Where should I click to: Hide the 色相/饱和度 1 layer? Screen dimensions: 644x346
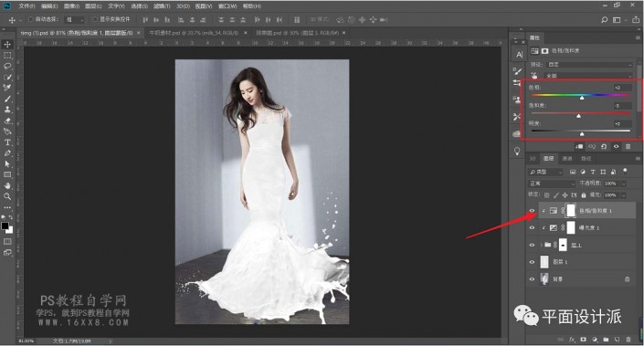pos(532,211)
